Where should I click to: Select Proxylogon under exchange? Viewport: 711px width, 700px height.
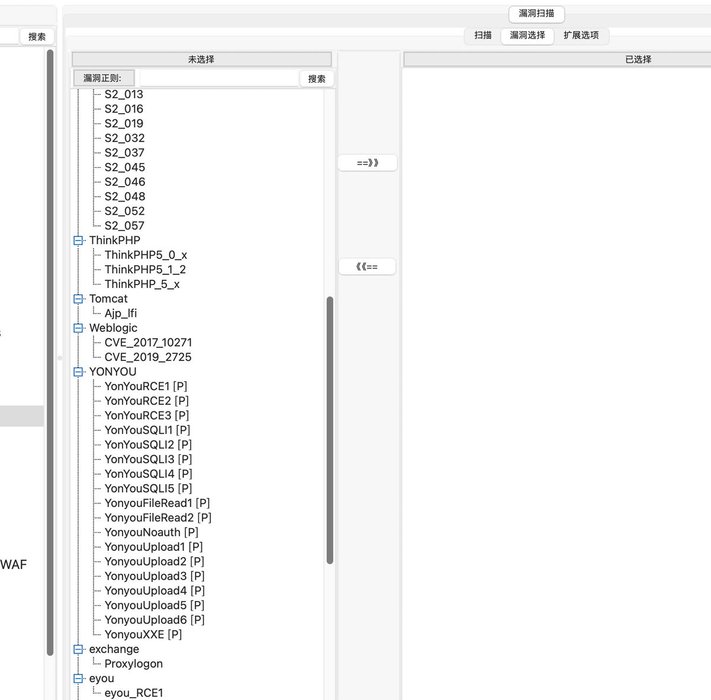tap(133, 663)
